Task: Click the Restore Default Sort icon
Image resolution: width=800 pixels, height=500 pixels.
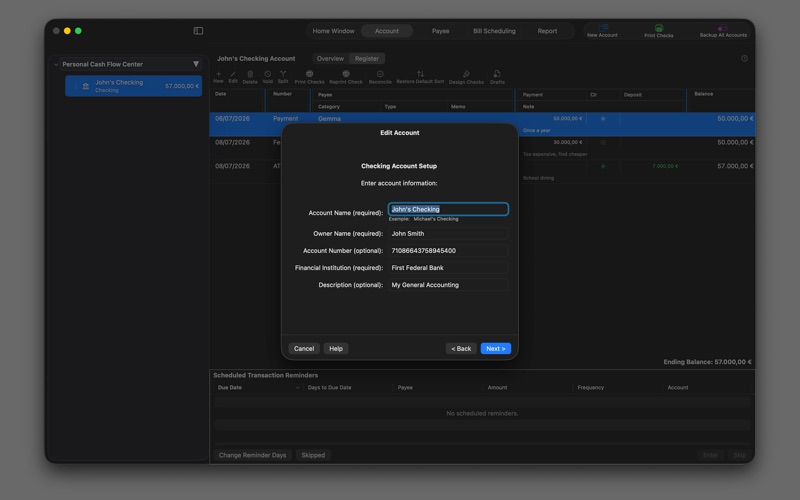Action: (420, 74)
